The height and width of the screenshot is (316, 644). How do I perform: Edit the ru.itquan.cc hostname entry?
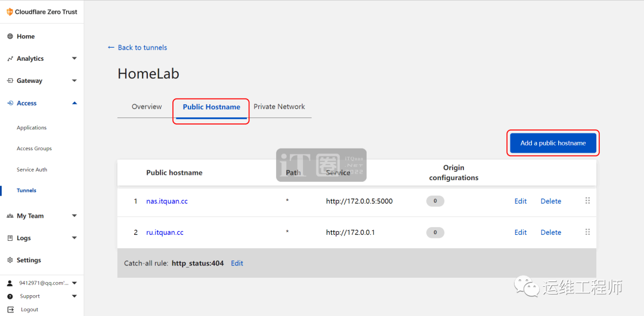coord(521,232)
